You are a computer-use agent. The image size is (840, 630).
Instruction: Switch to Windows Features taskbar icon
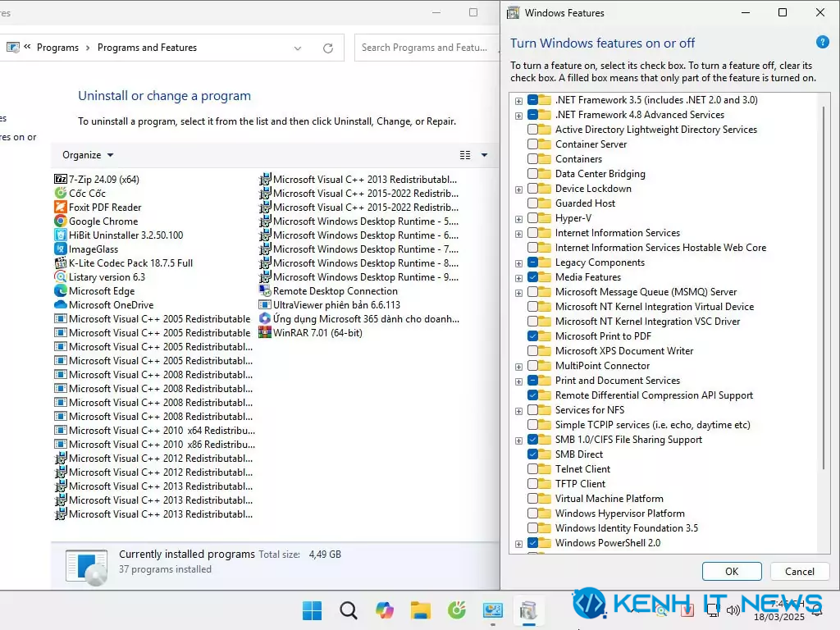click(529, 610)
